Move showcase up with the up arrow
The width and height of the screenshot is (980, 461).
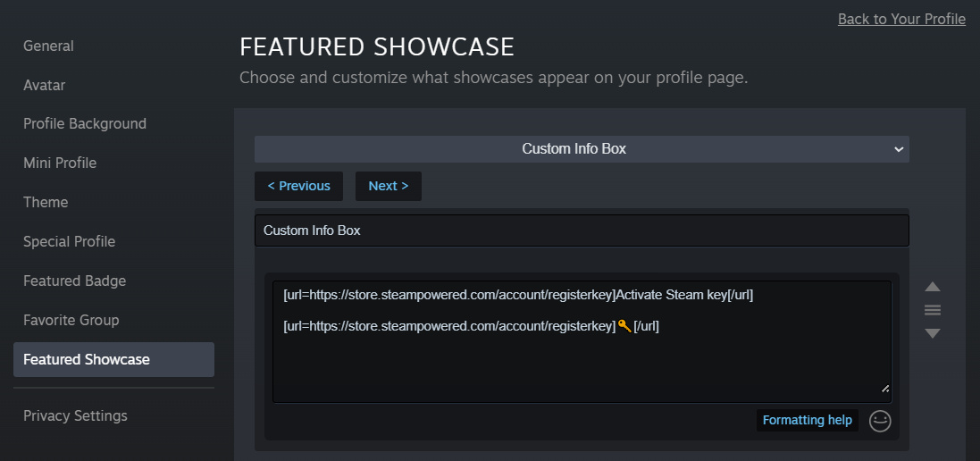933,287
